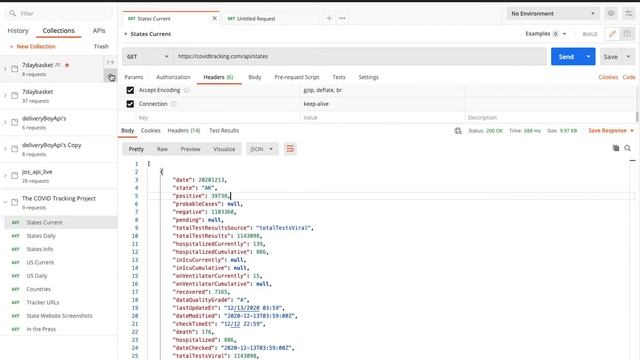The height and width of the screenshot is (360, 640).
Task: Collapse The COVID Tracking Project collection
Action: pos(5,202)
